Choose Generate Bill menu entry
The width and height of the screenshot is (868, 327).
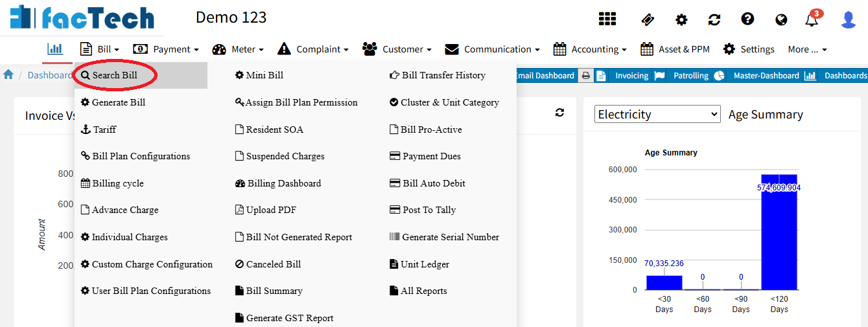click(x=118, y=102)
